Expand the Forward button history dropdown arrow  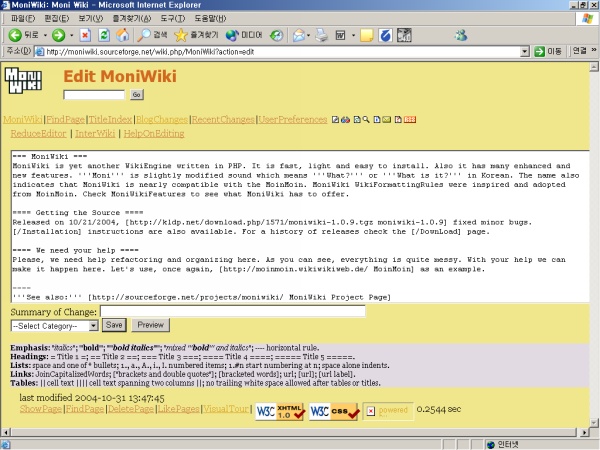[x=72, y=35]
